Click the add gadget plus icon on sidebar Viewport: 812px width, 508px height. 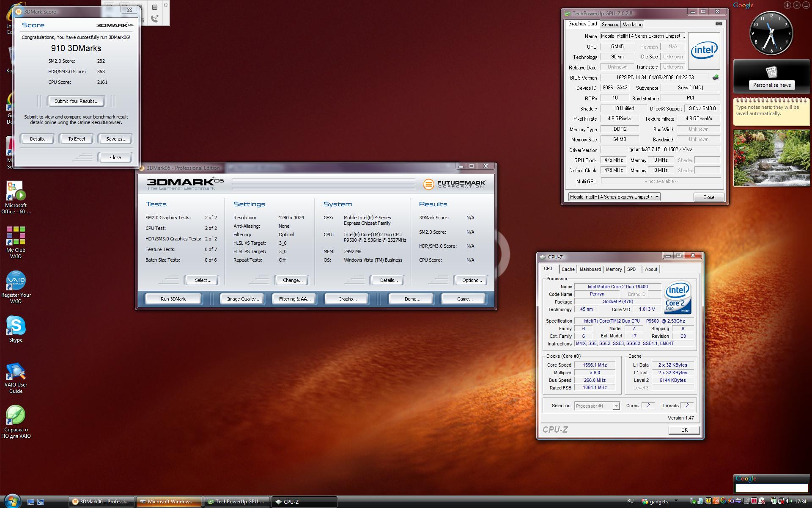pos(787,5)
